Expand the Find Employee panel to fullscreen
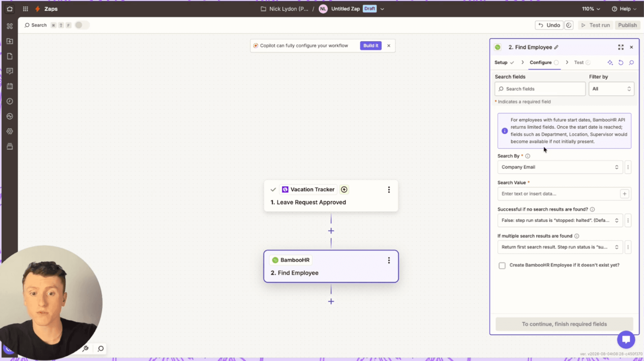 [621, 47]
